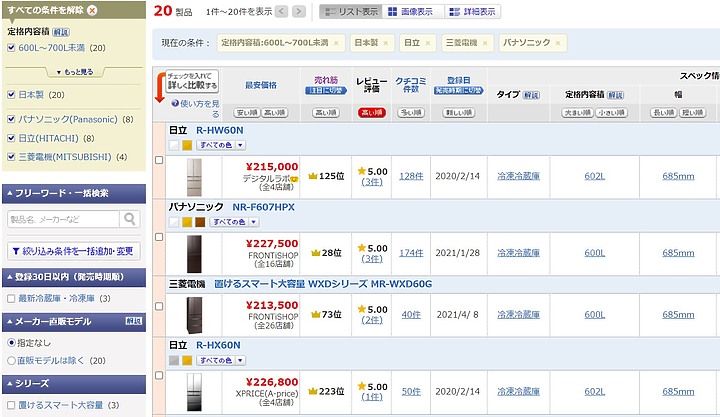Check 置けるスマート大容量 series checkbox
The height and width of the screenshot is (417, 720).
[x=11, y=405]
